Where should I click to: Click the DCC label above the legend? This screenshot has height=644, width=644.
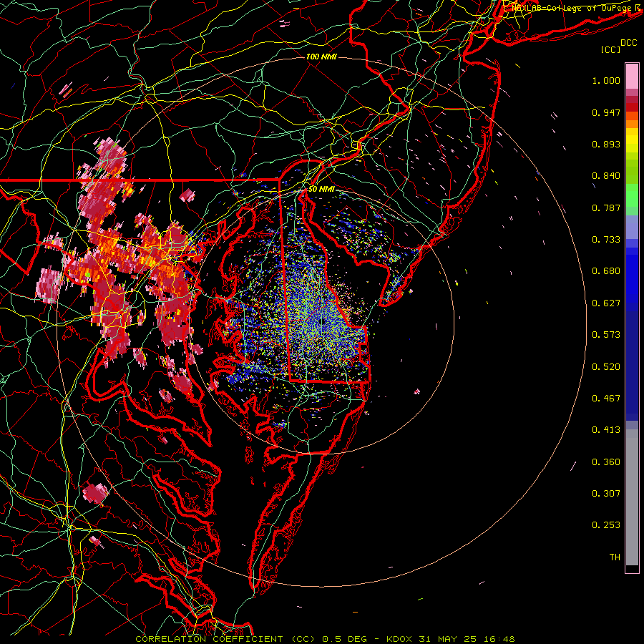point(629,43)
